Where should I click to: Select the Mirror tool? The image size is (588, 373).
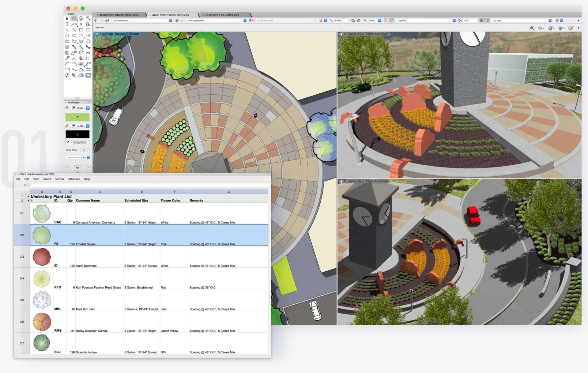point(88,53)
